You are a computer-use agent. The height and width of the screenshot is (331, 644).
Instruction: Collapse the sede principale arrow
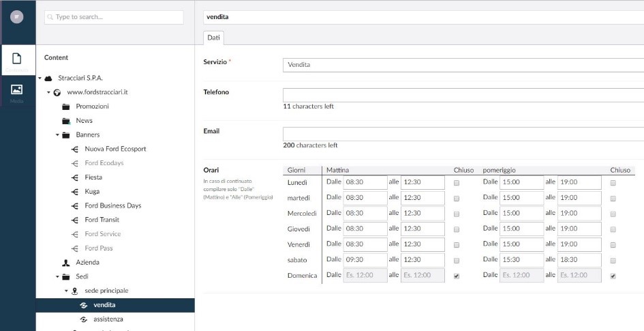(66, 291)
